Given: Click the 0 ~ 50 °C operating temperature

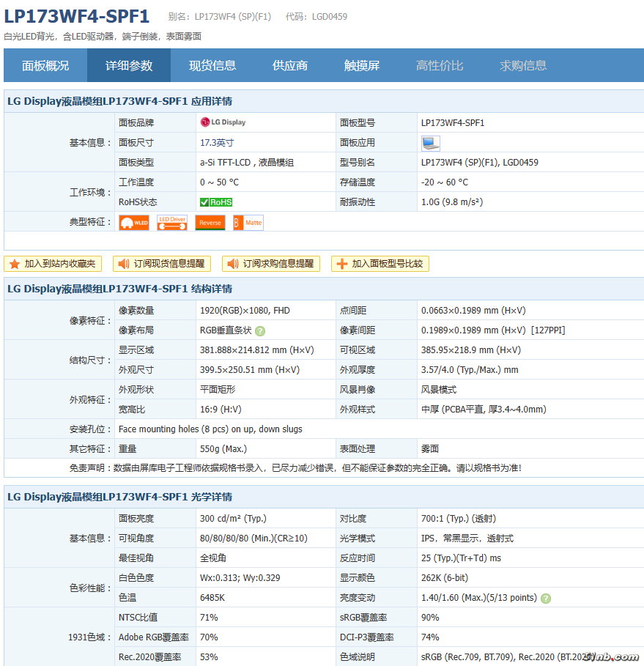Looking at the screenshot, I should (220, 182).
